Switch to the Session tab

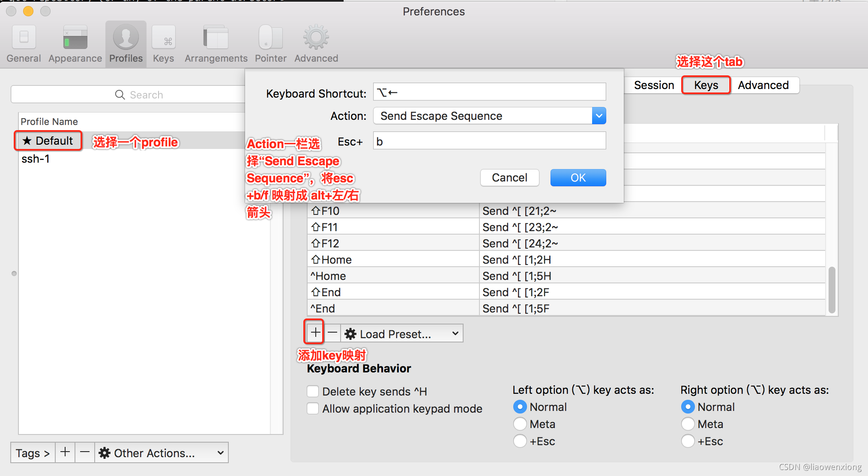[654, 85]
